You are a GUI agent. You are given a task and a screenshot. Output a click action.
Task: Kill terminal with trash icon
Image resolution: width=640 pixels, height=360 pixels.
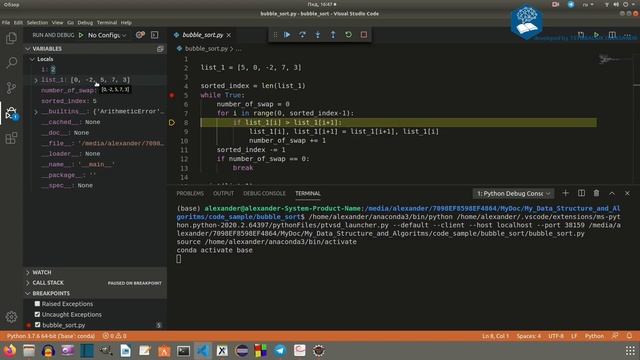(x=596, y=193)
